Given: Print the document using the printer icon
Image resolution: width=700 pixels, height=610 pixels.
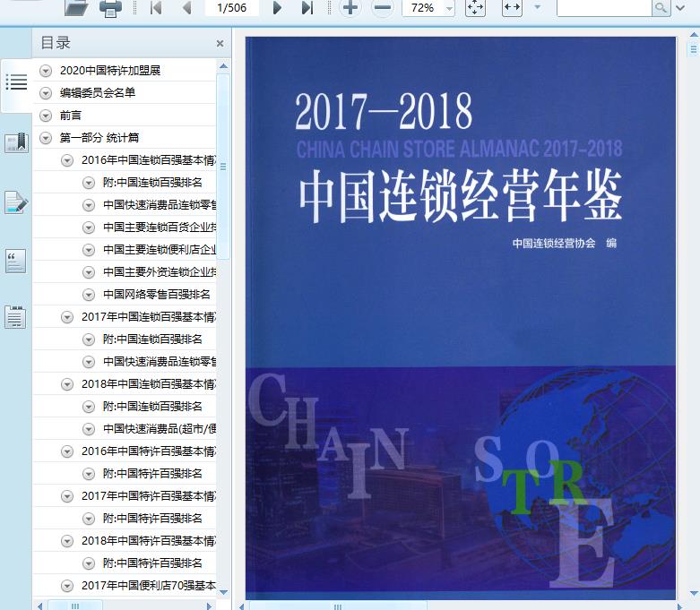Looking at the screenshot, I should click(x=110, y=8).
